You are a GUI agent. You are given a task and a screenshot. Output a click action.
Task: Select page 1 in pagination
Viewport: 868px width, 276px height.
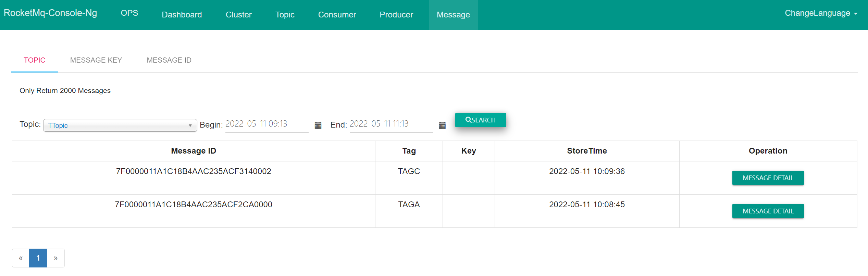pos(38,258)
